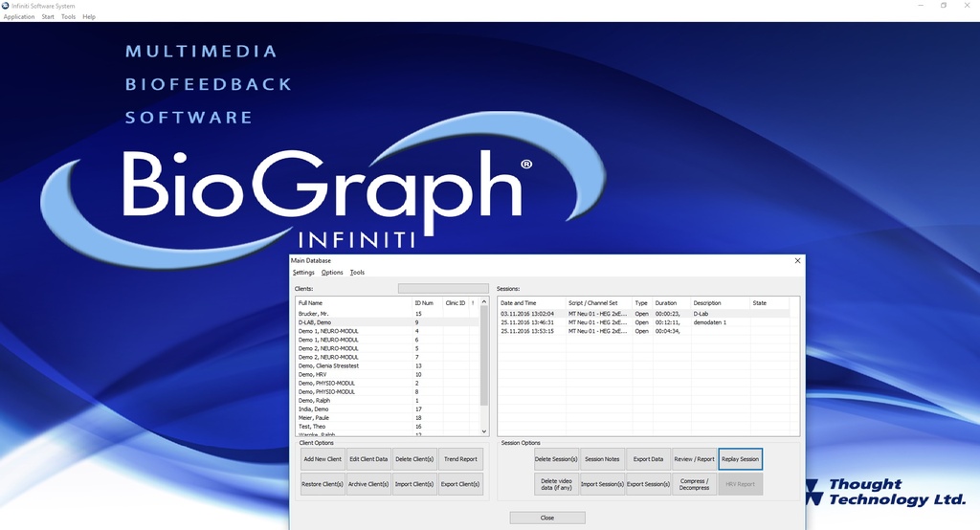This screenshot has height=530, width=980.
Task: Click the Close button at dialog bottom
Action: (x=547, y=519)
